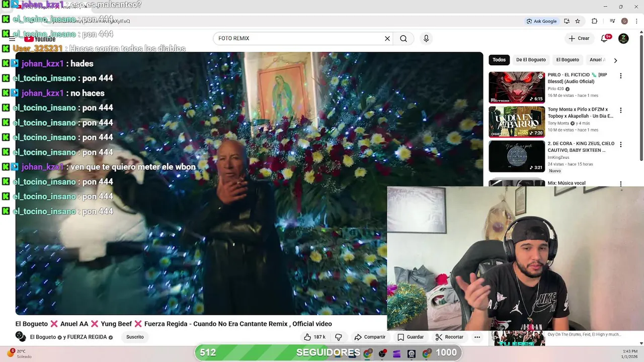Open the Pirlo 420 channel link
The height and width of the screenshot is (362, 644).
[x=556, y=89]
